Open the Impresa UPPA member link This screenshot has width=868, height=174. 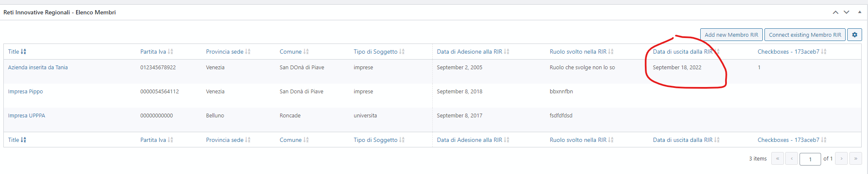point(27,116)
